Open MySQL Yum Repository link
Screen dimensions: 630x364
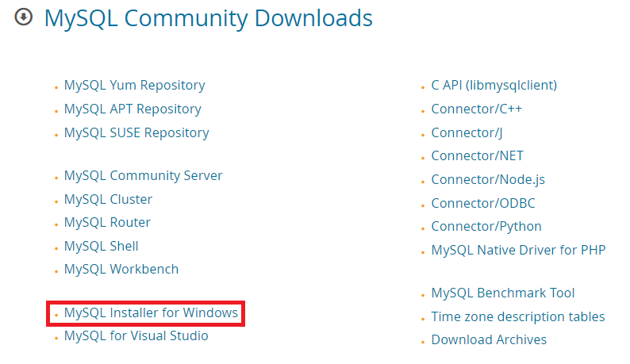pos(135,85)
